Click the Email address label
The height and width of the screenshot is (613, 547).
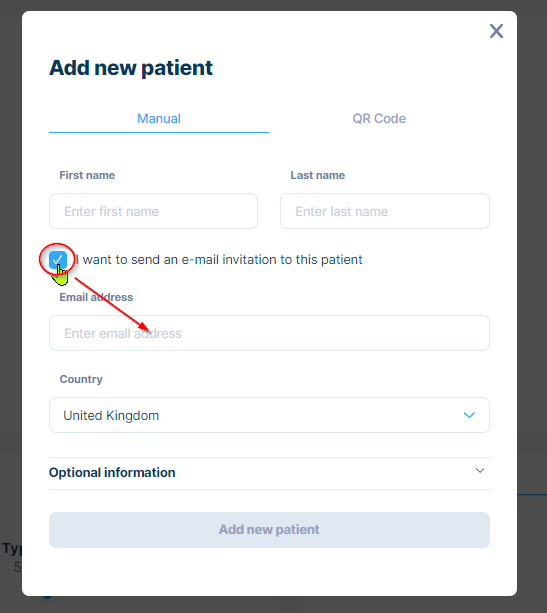tap(96, 297)
